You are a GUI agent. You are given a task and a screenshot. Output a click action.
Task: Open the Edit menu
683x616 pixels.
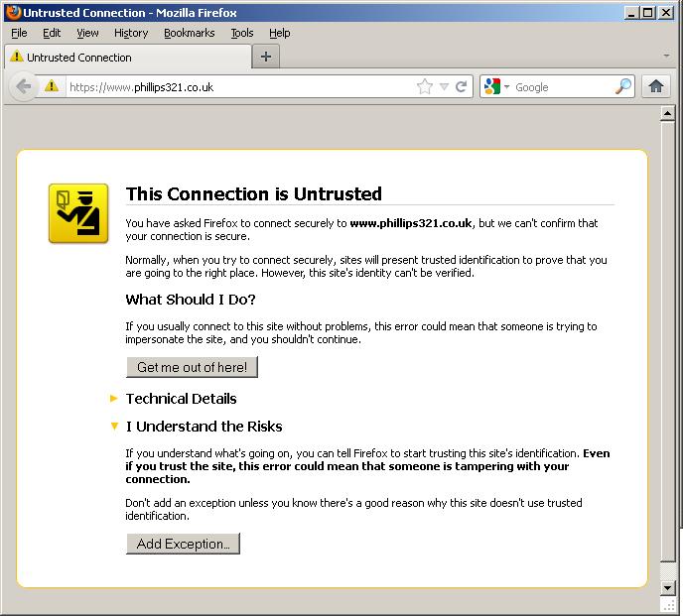[52, 33]
